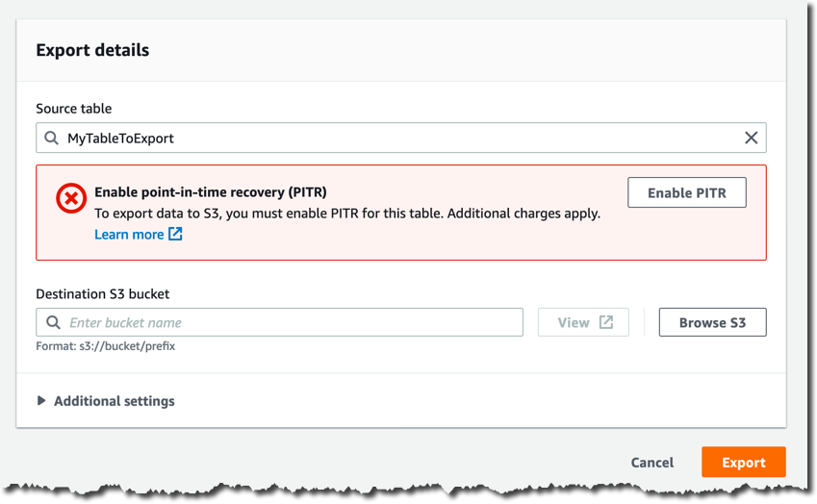Open the Learn more link
The height and width of the screenshot is (504, 817).
(129, 235)
